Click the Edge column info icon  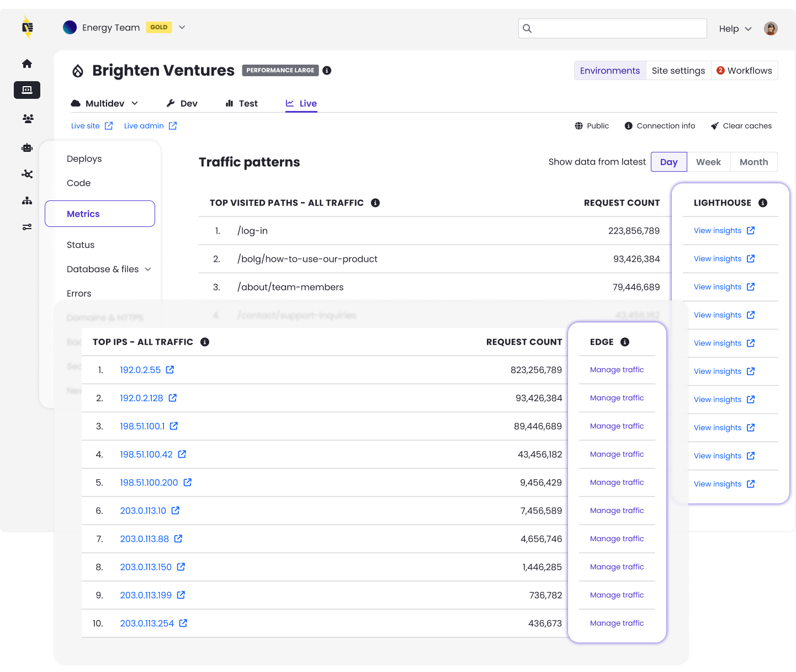[625, 342]
